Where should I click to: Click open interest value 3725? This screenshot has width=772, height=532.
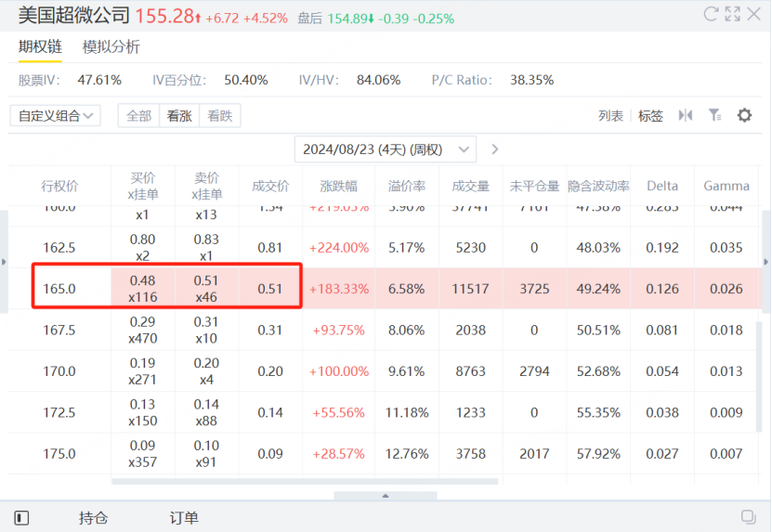point(535,289)
